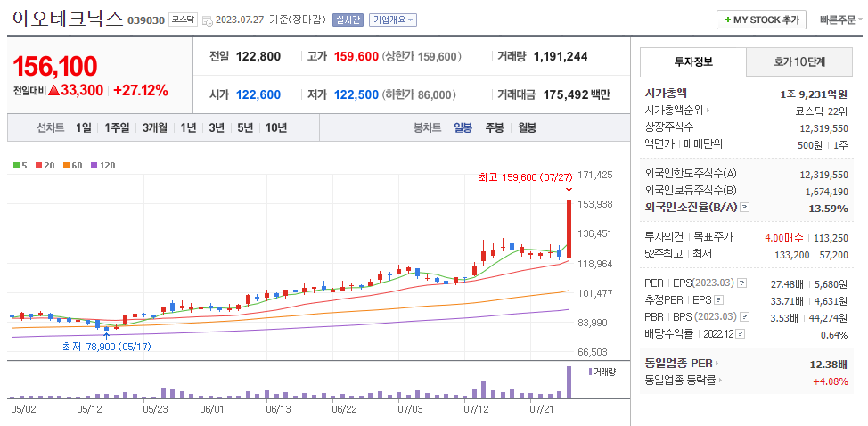Click the 외국인소진율 value 13.59%
The image size is (868, 426).
830,208
